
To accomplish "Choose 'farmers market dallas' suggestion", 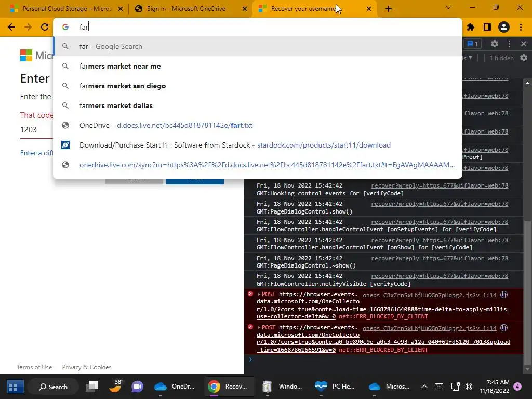I will 258,105.
